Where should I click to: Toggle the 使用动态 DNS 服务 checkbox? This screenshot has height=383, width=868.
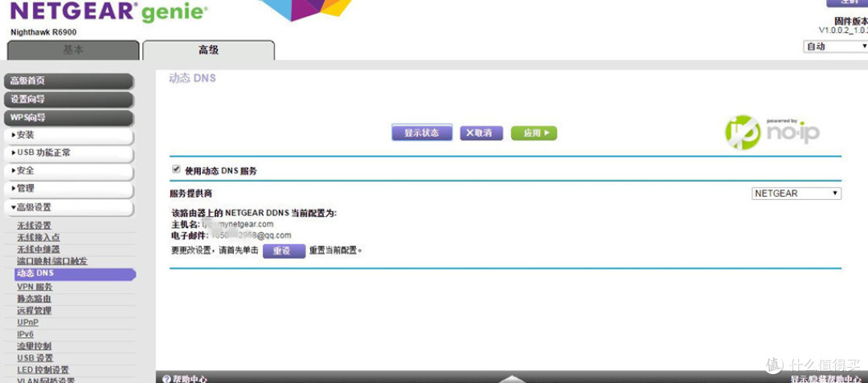[x=177, y=169]
